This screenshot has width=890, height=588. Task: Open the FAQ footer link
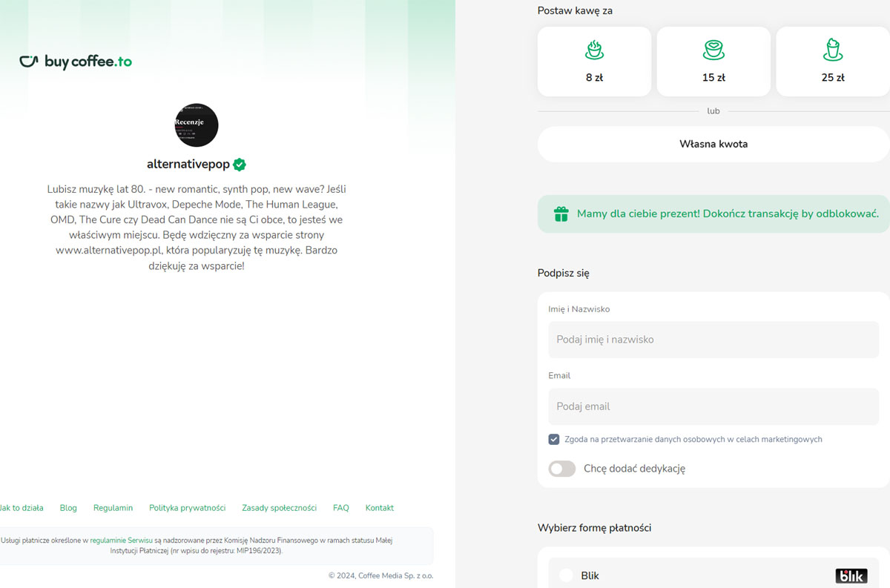click(x=341, y=508)
